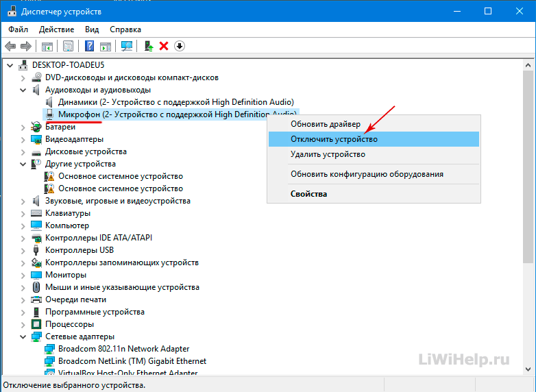Open the Вид menu
The height and width of the screenshot is (392, 536).
point(92,29)
